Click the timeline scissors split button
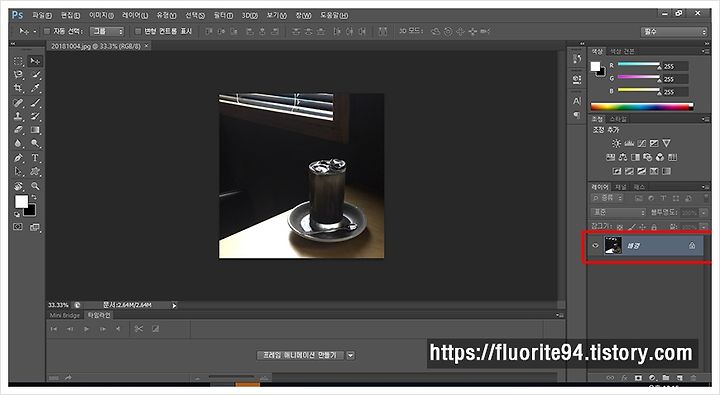Viewport: 720px width, 395px height. pyautogui.click(x=139, y=329)
